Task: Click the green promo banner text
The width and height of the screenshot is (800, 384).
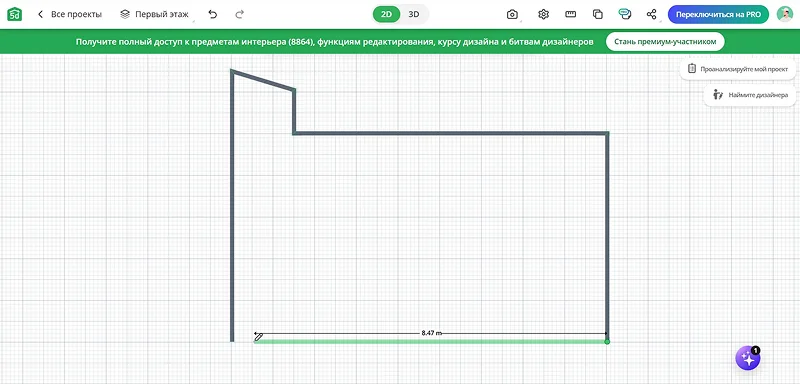Action: (x=335, y=42)
